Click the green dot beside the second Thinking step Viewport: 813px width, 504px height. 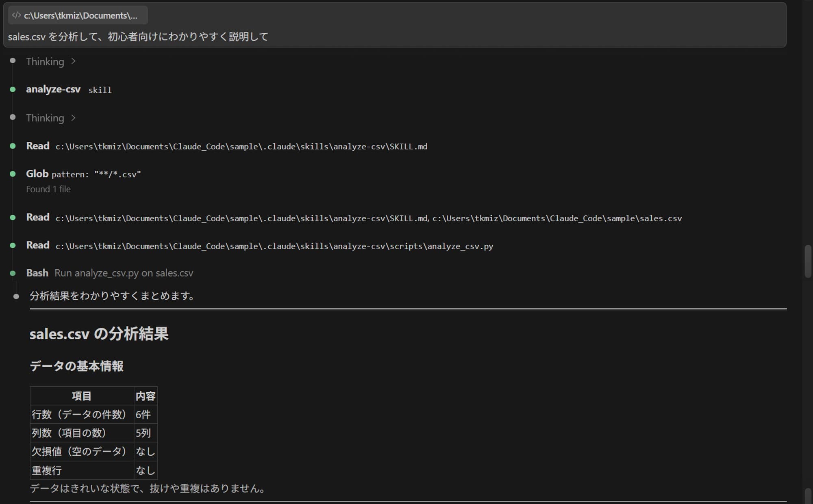[x=12, y=118]
